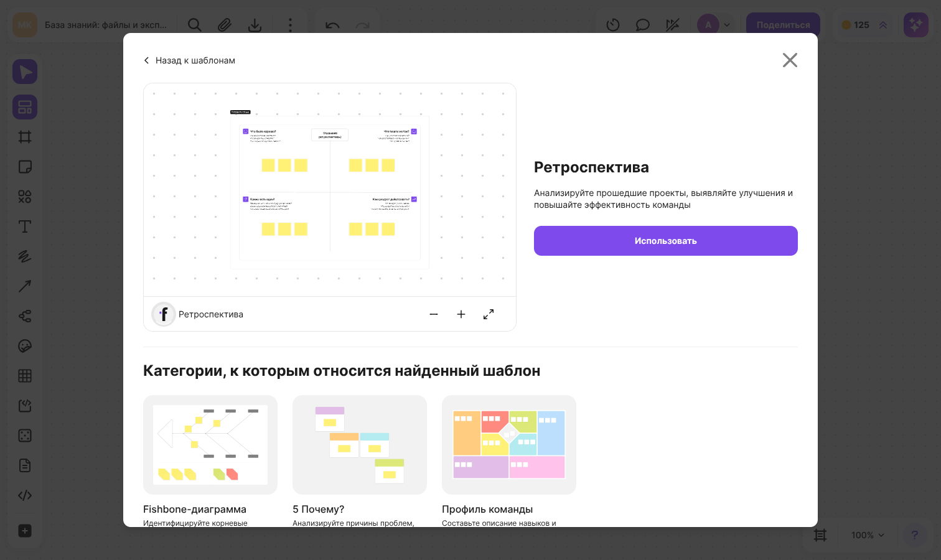Screen dimensions: 941x560
Task: Open the comments icon in top bar
Action: (643, 25)
